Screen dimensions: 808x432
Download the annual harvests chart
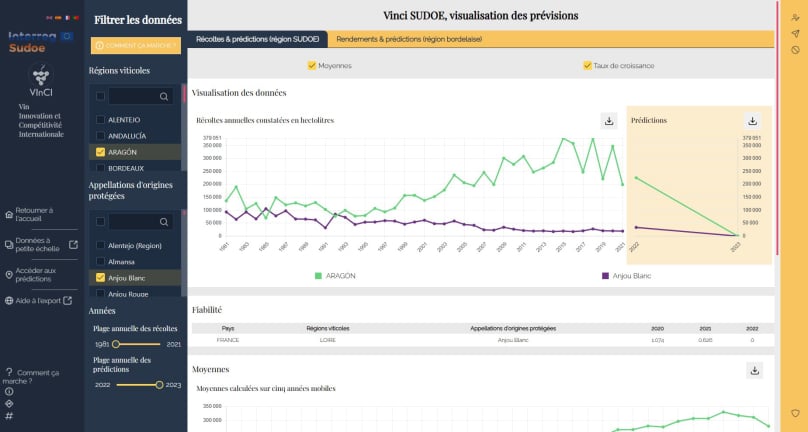[609, 121]
